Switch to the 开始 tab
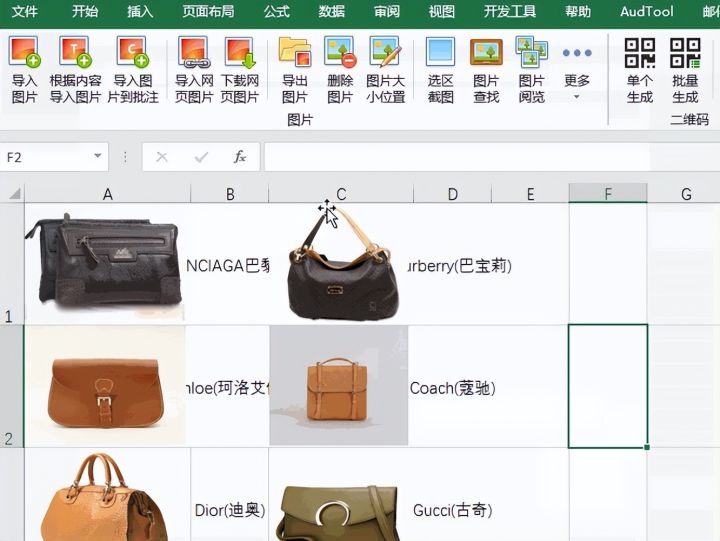The height and width of the screenshot is (541, 720). click(x=85, y=11)
